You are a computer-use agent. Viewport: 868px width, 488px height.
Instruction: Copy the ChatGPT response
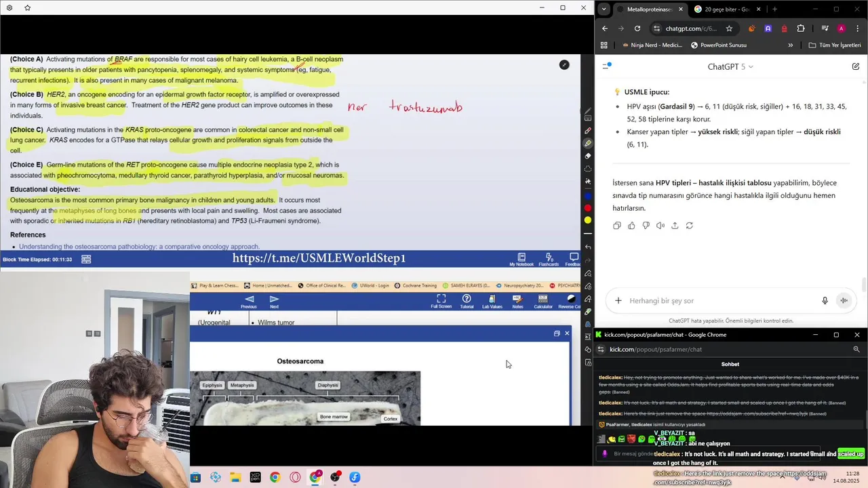pyautogui.click(x=616, y=226)
